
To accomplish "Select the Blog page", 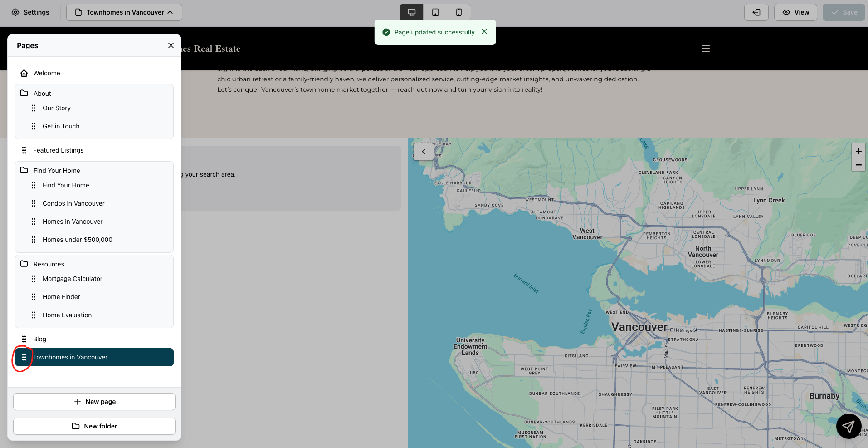I will pyautogui.click(x=39, y=339).
